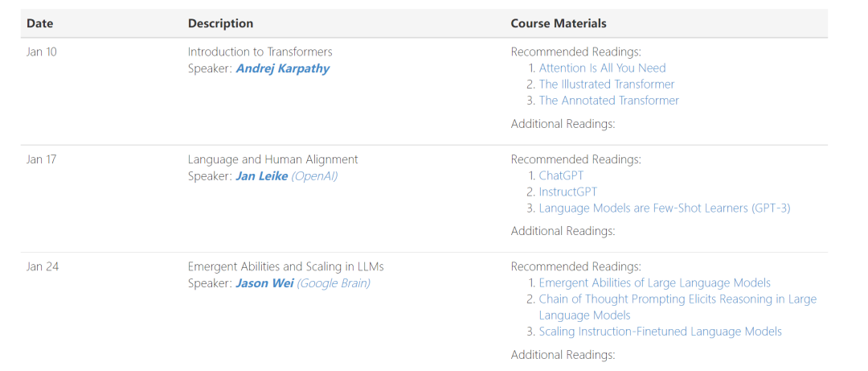Click the (OpenAI) affiliation link
This screenshot has width=868, height=371.
click(x=314, y=176)
